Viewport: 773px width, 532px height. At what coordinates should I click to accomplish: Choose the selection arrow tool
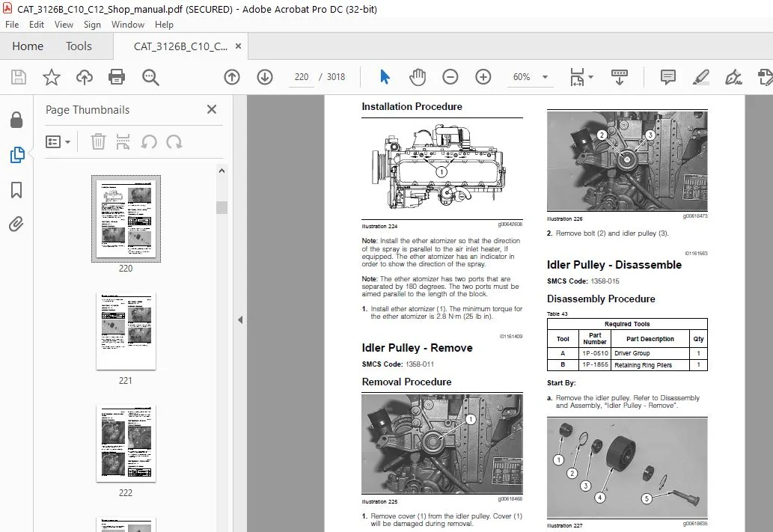coord(385,77)
